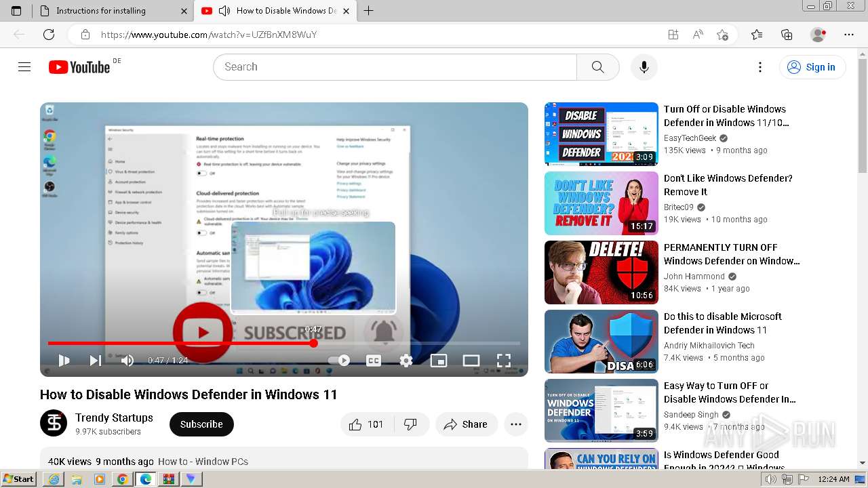Open Chrome from taskbar

pyautogui.click(x=123, y=479)
